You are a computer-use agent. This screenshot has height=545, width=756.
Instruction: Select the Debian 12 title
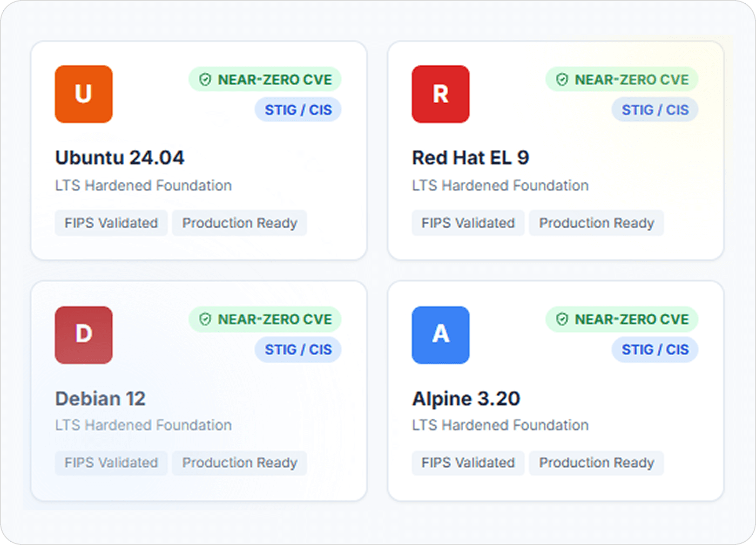coord(100,398)
